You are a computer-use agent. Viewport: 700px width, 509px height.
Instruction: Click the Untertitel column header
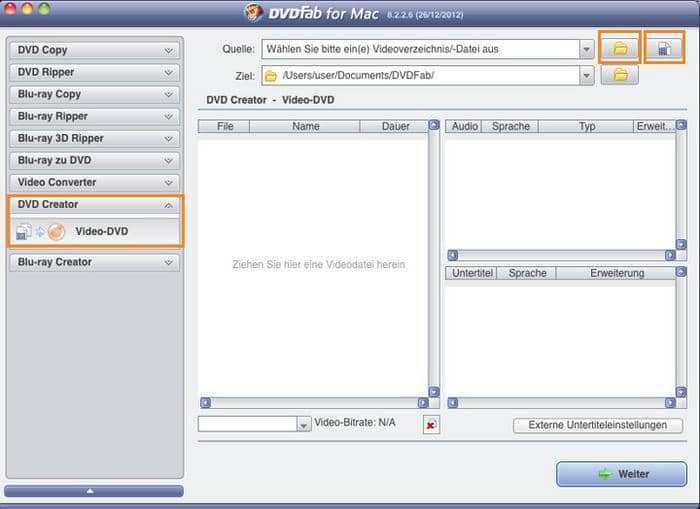click(472, 273)
